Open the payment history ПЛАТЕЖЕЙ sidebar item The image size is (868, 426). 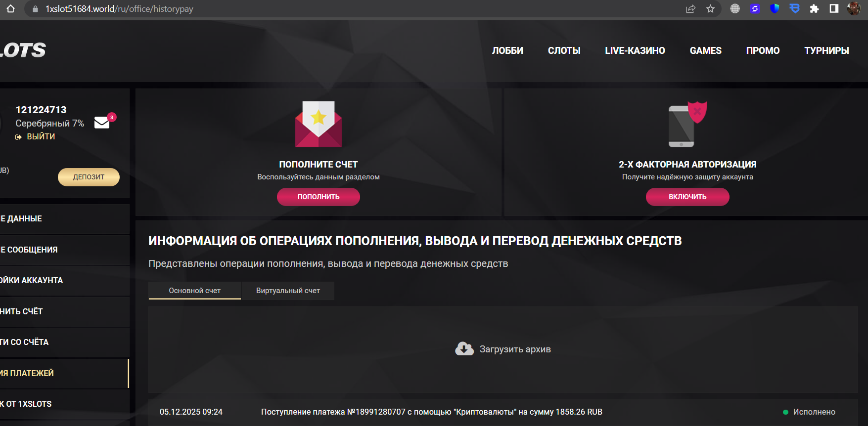point(65,373)
